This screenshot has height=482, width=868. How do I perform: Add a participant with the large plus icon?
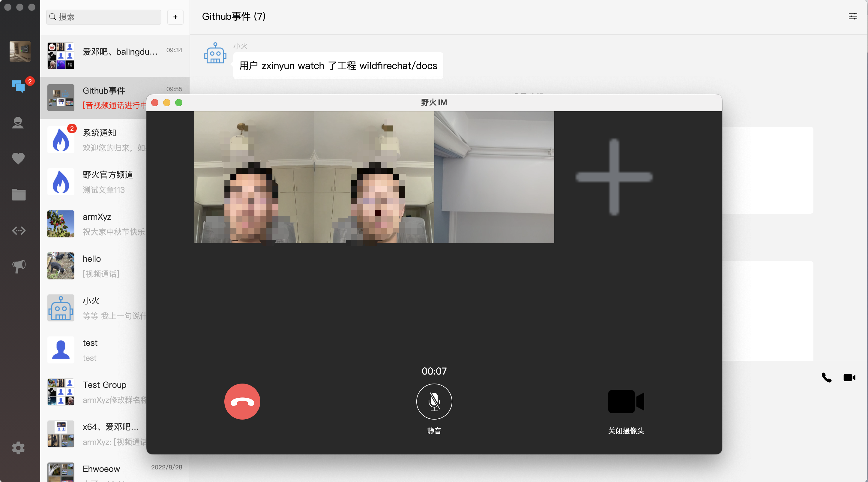(614, 177)
